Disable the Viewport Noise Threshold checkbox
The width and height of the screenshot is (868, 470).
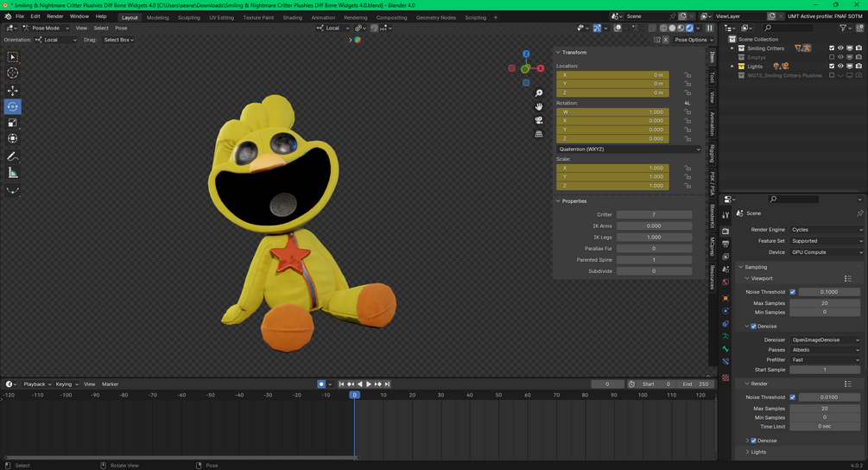pyautogui.click(x=793, y=292)
